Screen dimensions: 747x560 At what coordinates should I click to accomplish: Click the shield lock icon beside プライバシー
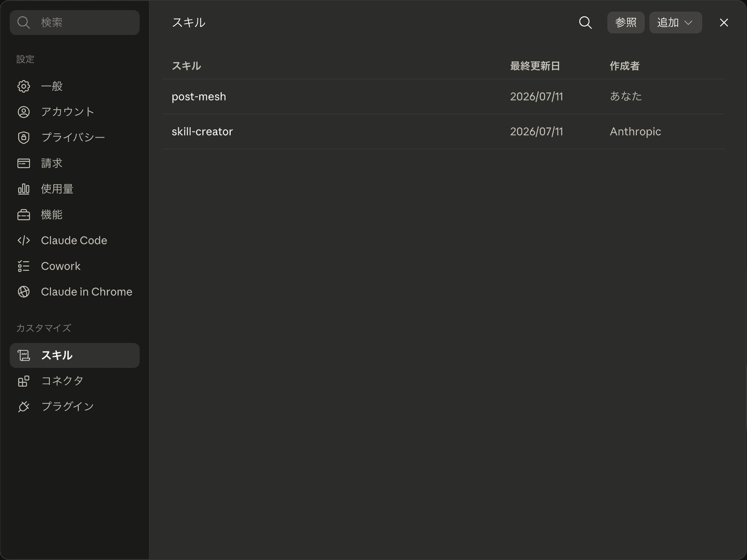click(x=24, y=138)
